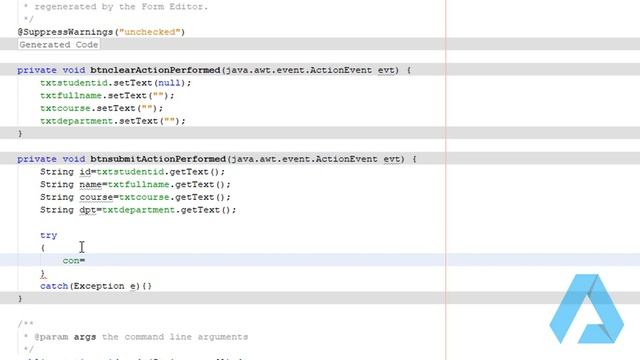Place cursor after con= assignment
The image size is (640, 360).
pyautogui.click(x=86, y=260)
